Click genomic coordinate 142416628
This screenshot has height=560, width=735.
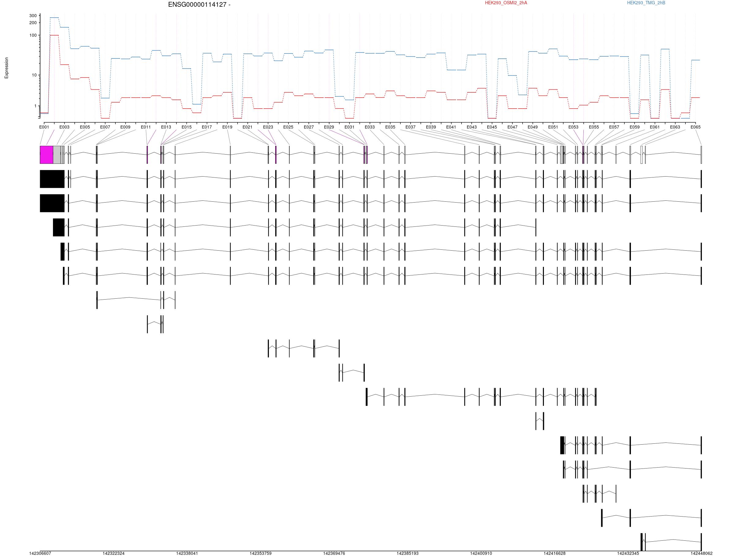(x=555, y=553)
